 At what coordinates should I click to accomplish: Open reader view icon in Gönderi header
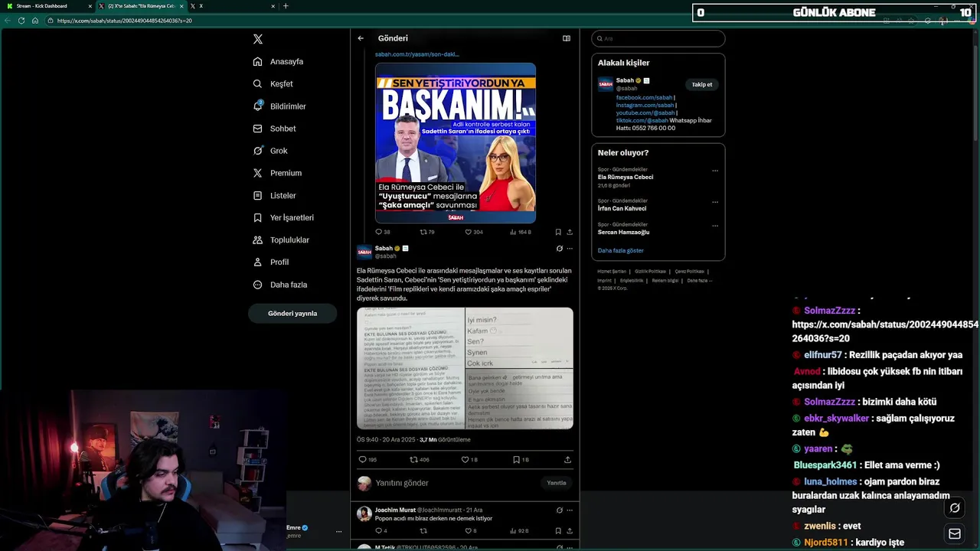click(567, 38)
